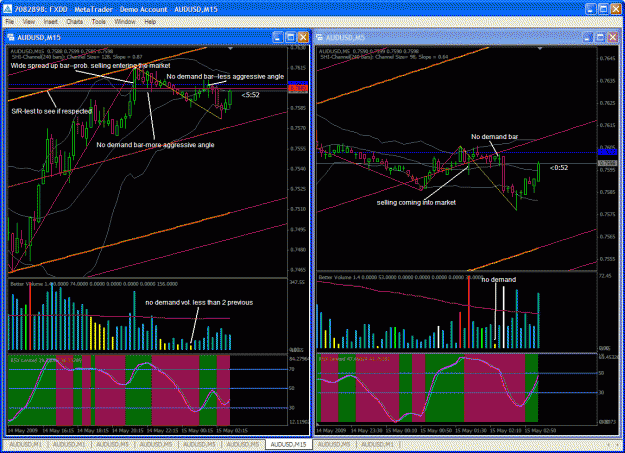
Task: Minimize the AUDUSD,M5 chart window
Action: (588, 37)
